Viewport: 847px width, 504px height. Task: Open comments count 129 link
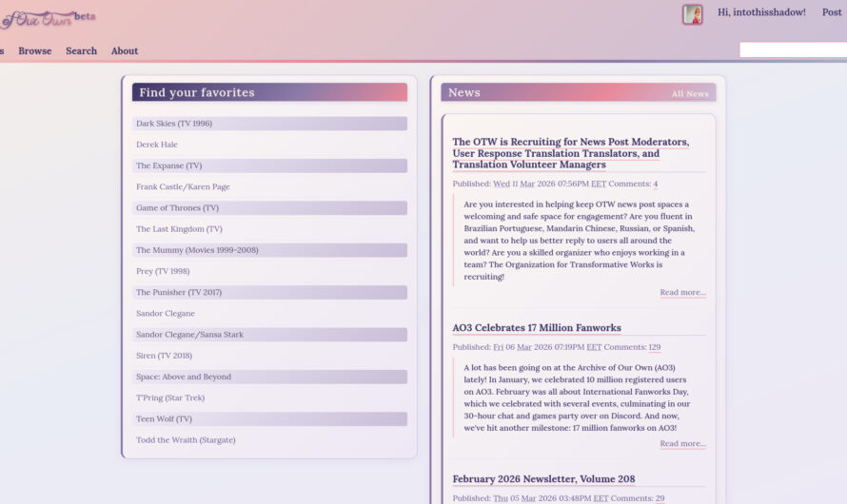tap(655, 347)
